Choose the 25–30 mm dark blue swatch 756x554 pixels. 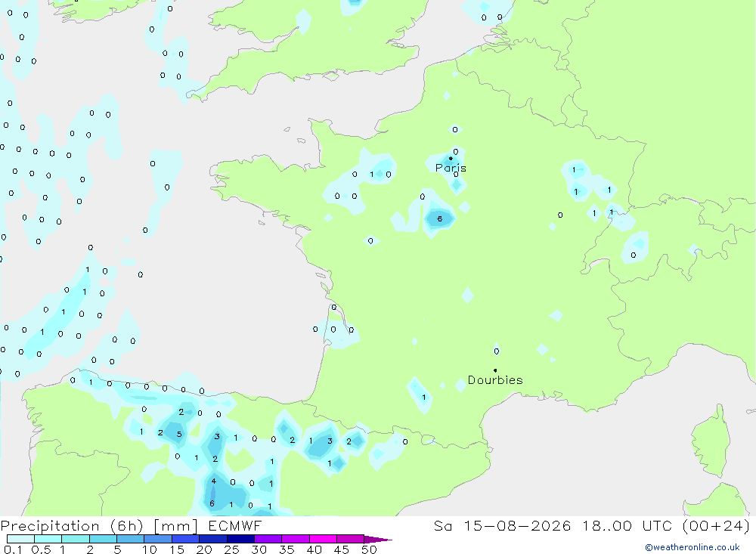(240, 539)
